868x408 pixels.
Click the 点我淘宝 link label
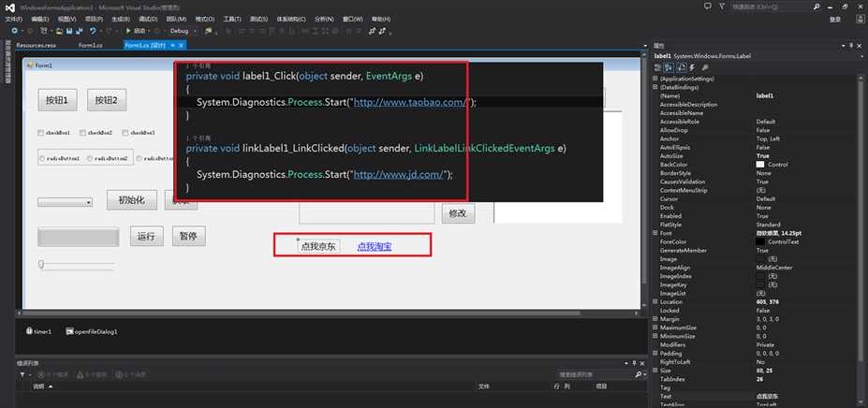tap(375, 247)
